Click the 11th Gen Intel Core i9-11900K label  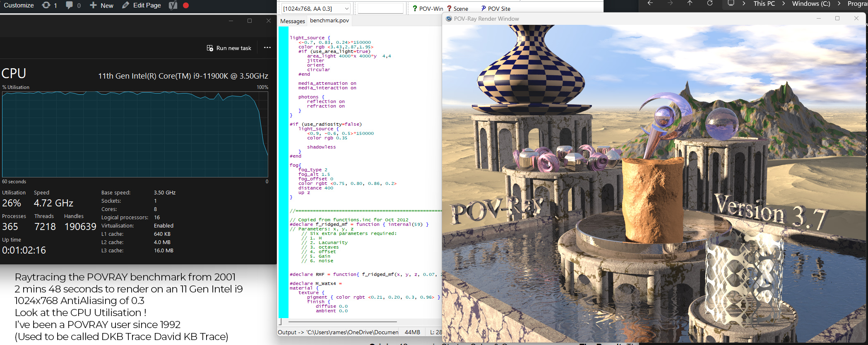click(183, 76)
